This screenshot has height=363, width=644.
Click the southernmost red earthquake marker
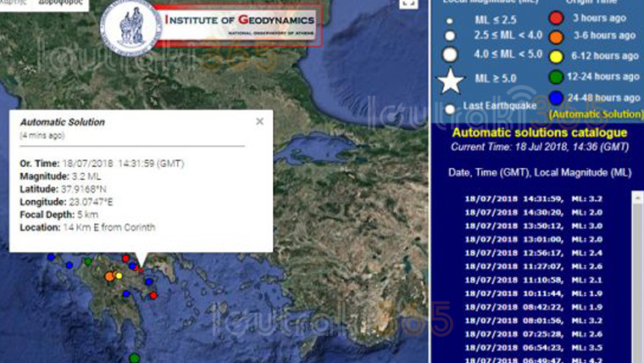coord(153,295)
